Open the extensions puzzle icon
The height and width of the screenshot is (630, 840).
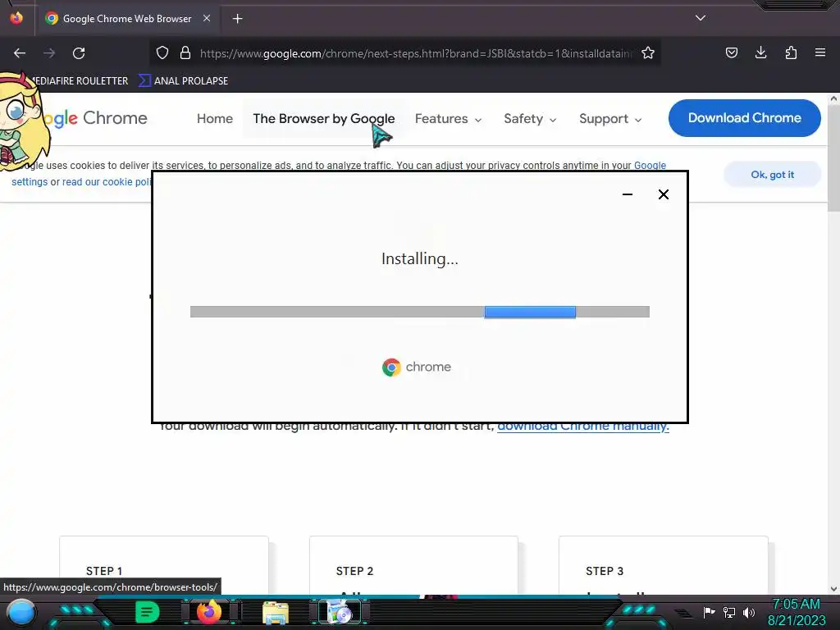pos(791,52)
